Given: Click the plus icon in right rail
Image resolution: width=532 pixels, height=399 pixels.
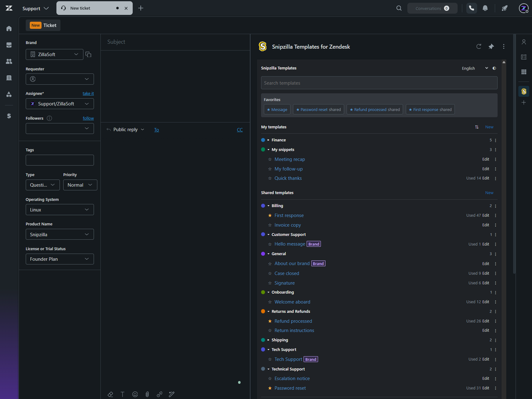Looking at the screenshot, I should pyautogui.click(x=524, y=102).
